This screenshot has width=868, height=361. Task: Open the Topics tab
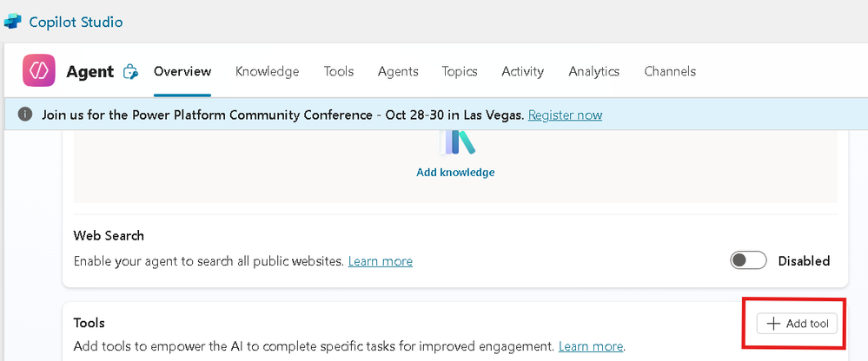click(460, 71)
